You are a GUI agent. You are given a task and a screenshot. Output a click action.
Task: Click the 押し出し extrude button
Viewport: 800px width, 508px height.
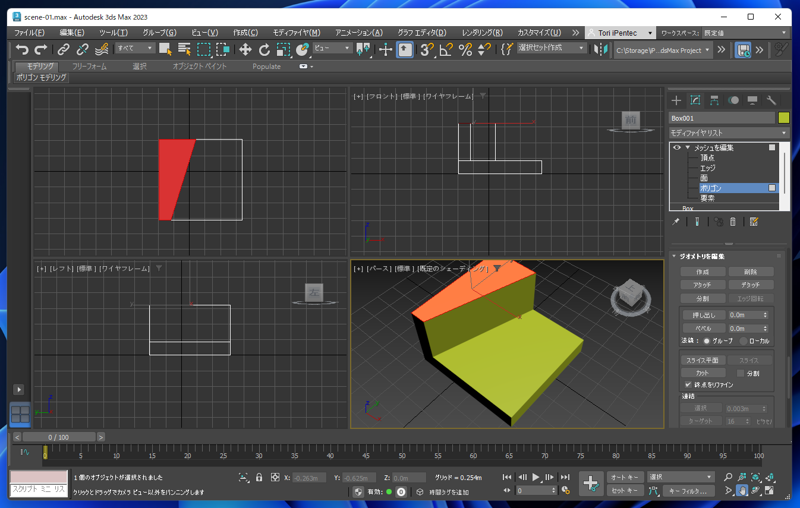point(703,315)
